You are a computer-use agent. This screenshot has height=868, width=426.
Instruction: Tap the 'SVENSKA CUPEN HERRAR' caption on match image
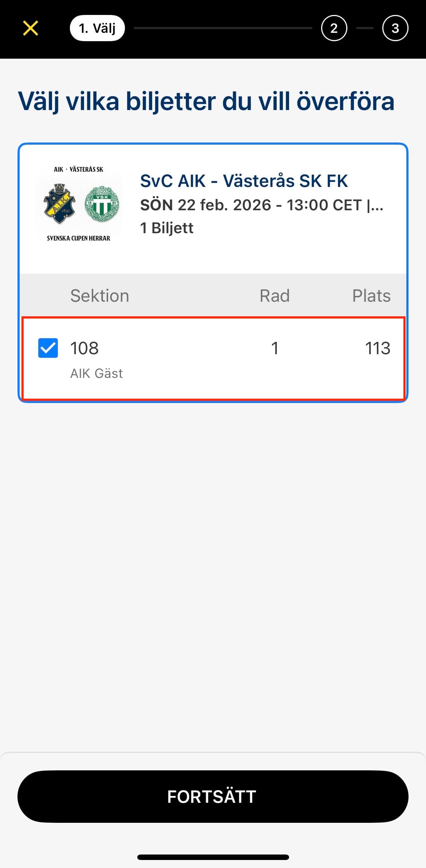click(78, 238)
